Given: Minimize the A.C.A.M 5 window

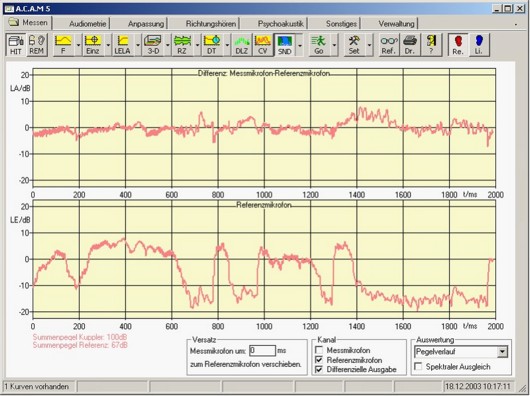Looking at the screenshot, I should [496, 9].
